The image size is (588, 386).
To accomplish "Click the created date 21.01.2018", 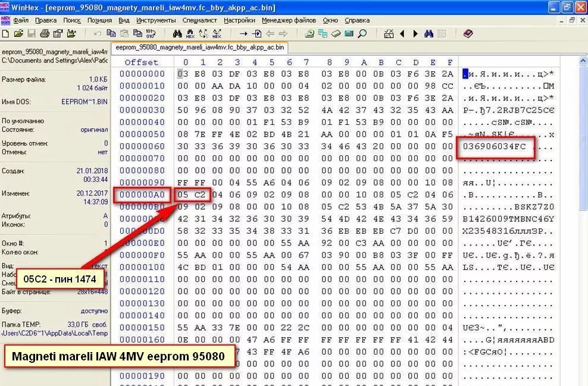I will (x=92, y=171).
